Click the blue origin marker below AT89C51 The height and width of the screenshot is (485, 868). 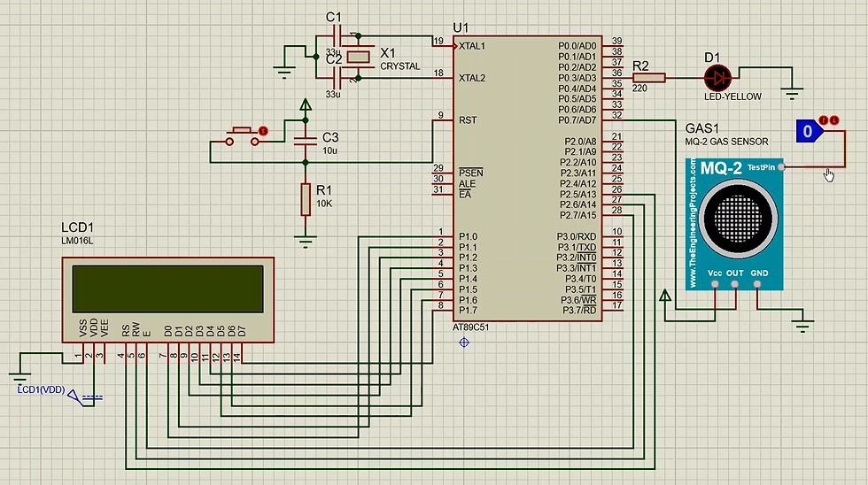coord(464,343)
